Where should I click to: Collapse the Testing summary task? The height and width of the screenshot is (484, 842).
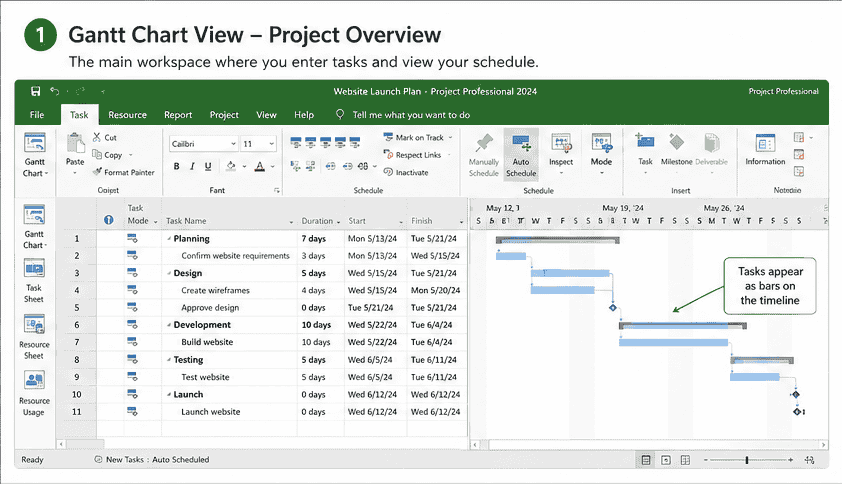169,359
